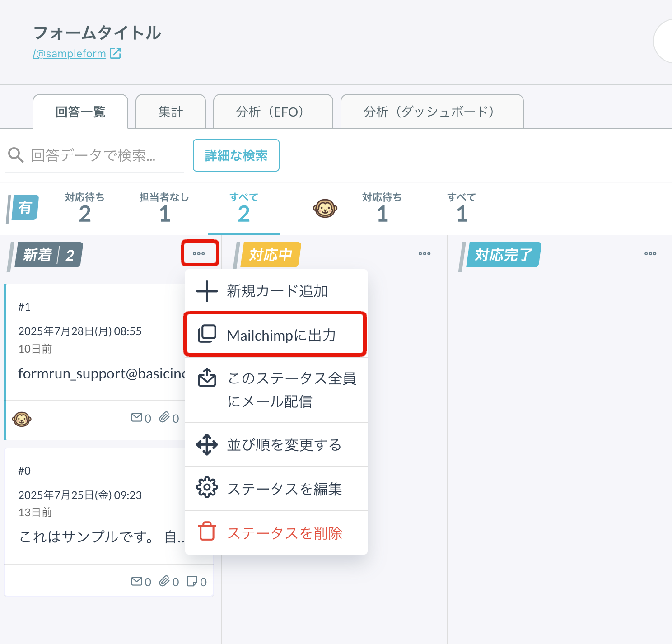Screen dimensions: 672x644
Task: Open the 分析（ダッシュボード） tab
Action: pos(432,112)
